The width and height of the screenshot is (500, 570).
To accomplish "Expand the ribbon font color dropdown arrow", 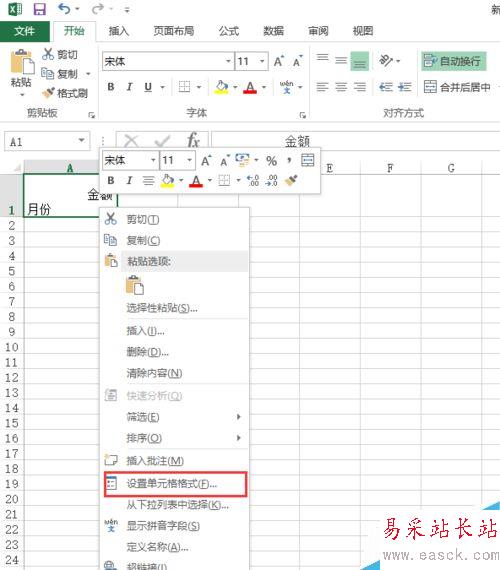I will click(x=264, y=87).
